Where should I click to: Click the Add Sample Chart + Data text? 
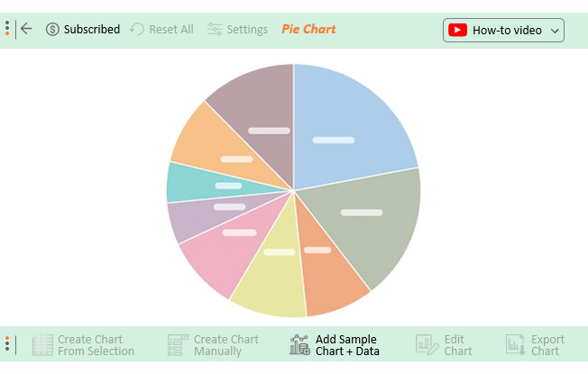(x=347, y=345)
